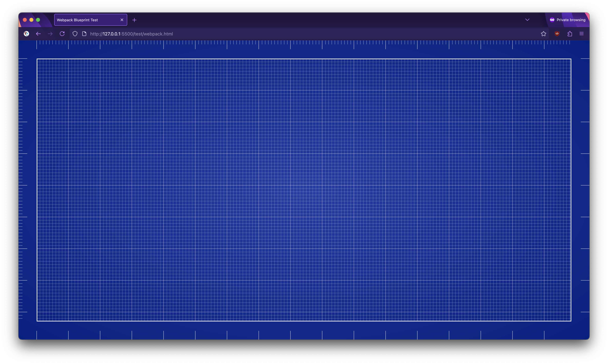Expand the list all tabs chevron
Image resolution: width=608 pixels, height=364 pixels.
(x=527, y=20)
